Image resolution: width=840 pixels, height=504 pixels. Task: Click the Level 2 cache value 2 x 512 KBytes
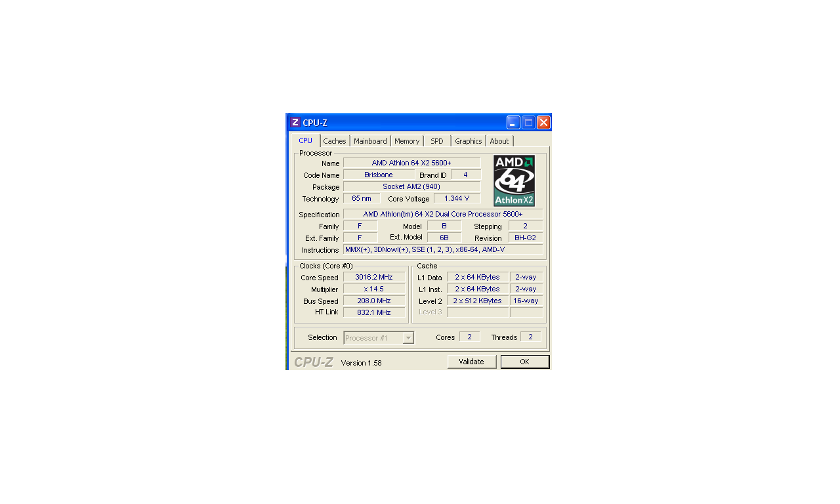point(477,301)
